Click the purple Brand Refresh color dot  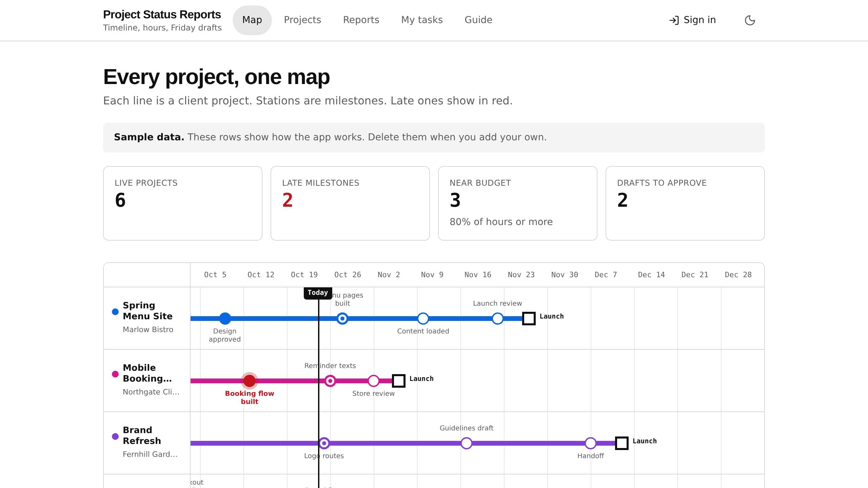(115, 436)
